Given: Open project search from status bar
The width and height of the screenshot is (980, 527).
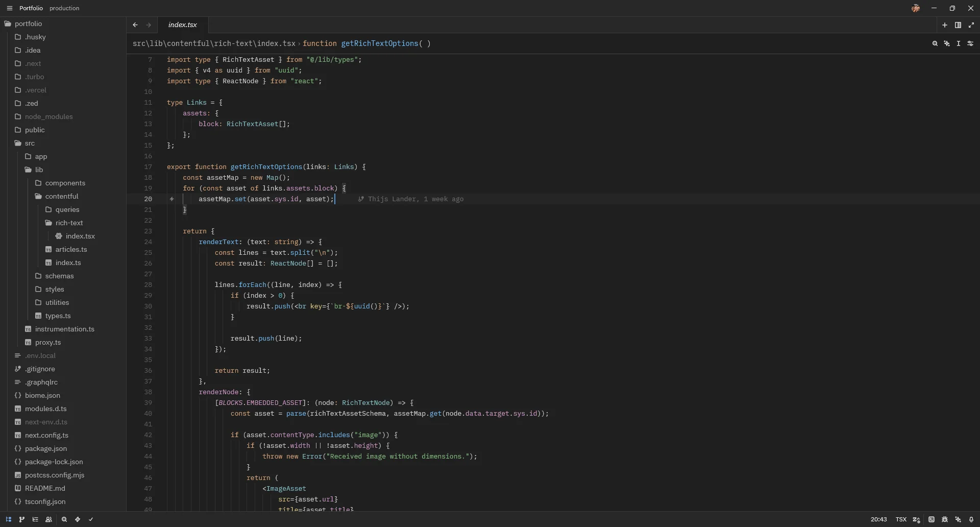Looking at the screenshot, I should (x=64, y=519).
